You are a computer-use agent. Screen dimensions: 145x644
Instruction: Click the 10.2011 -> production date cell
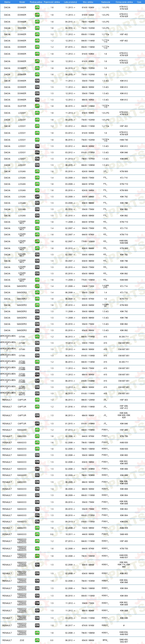70,534
